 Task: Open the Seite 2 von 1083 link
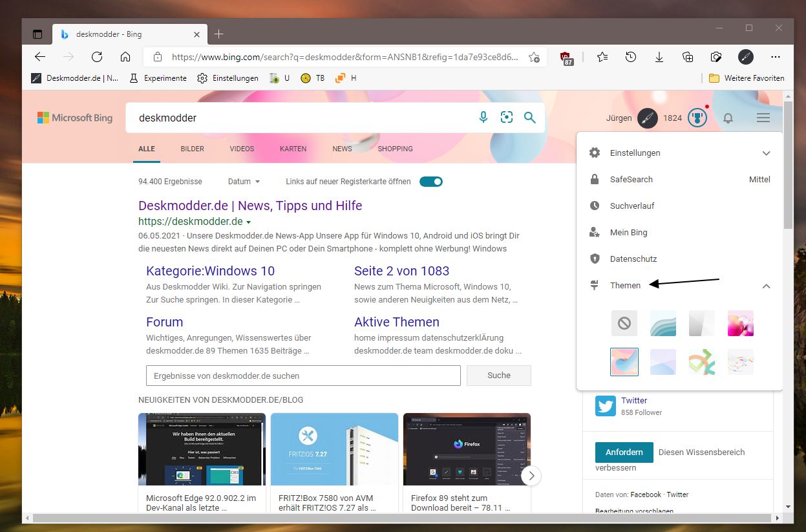point(401,271)
